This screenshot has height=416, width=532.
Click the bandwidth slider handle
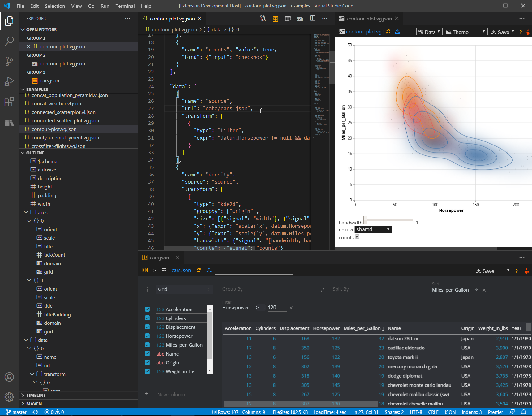click(365, 220)
